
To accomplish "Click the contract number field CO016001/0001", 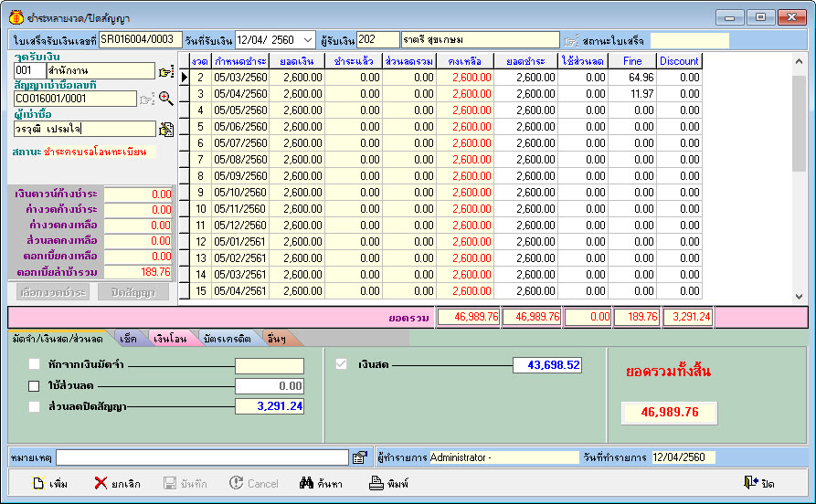I will tap(76, 99).
